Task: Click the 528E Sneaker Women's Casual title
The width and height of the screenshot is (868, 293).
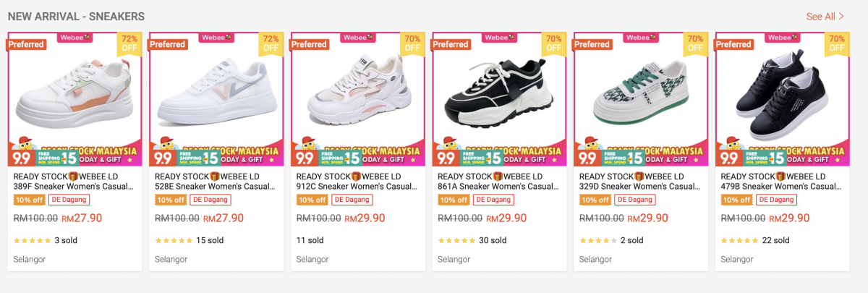Action: coord(215,181)
